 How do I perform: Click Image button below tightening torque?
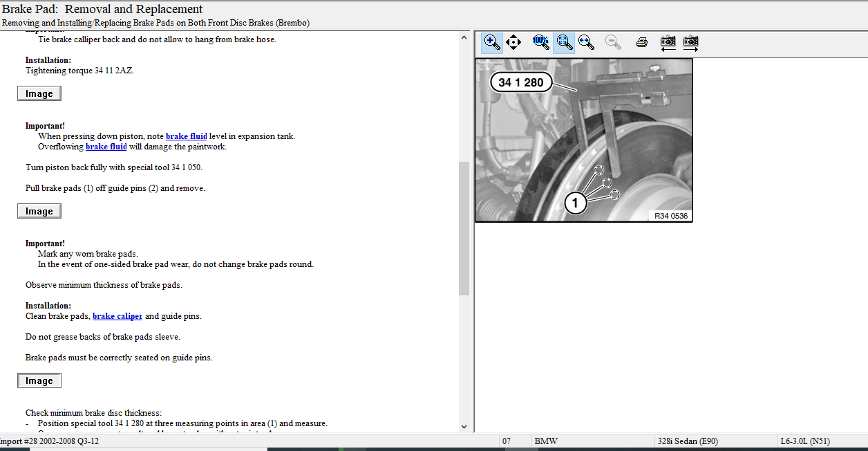point(39,93)
